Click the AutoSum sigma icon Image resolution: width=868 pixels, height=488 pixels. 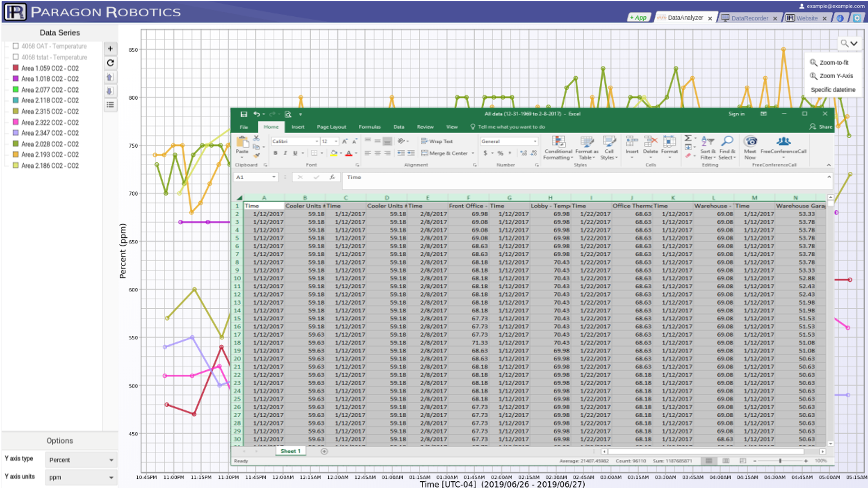click(x=688, y=138)
